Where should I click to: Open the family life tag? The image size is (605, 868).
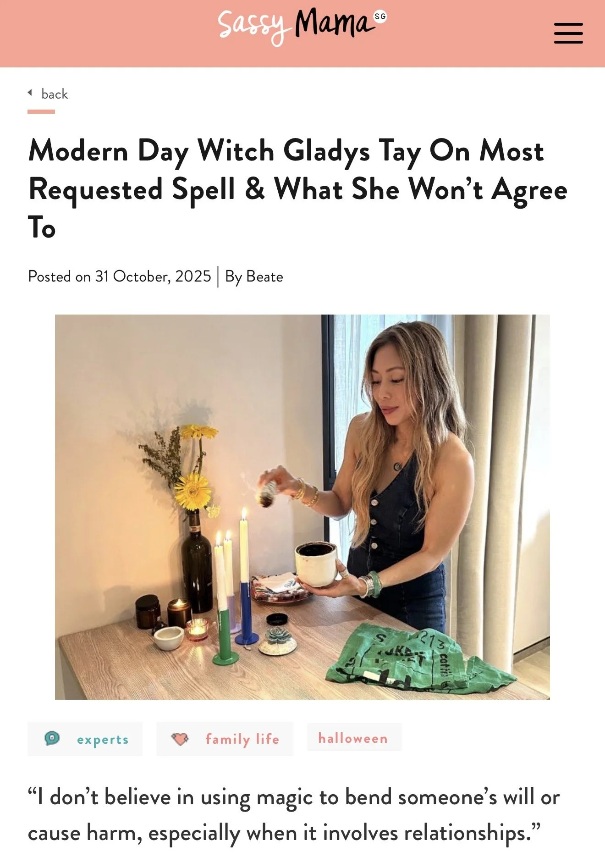click(x=225, y=739)
